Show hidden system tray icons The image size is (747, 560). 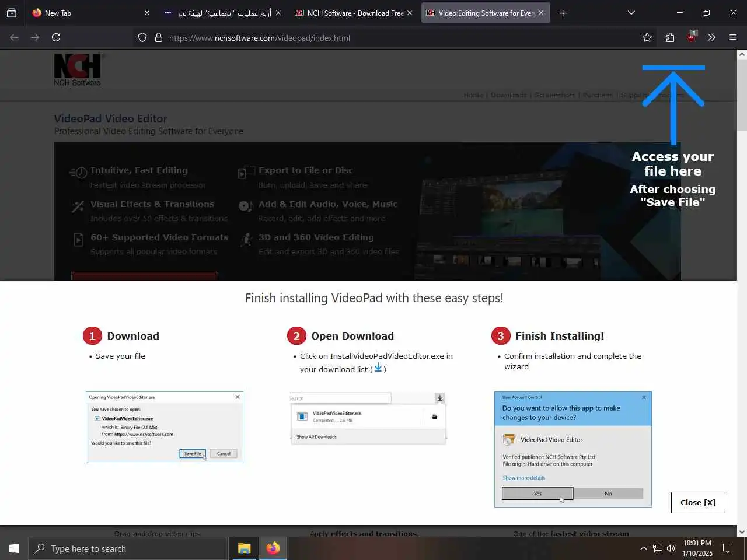click(643, 548)
